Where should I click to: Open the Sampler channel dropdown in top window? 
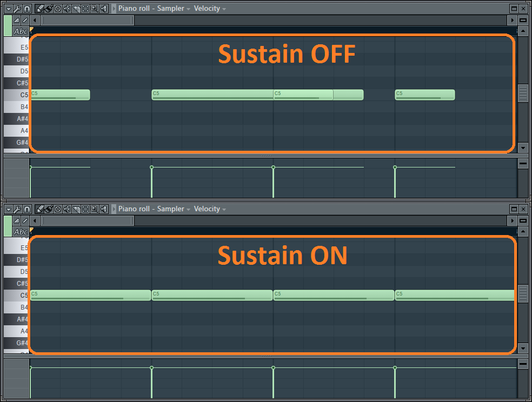pos(174,9)
